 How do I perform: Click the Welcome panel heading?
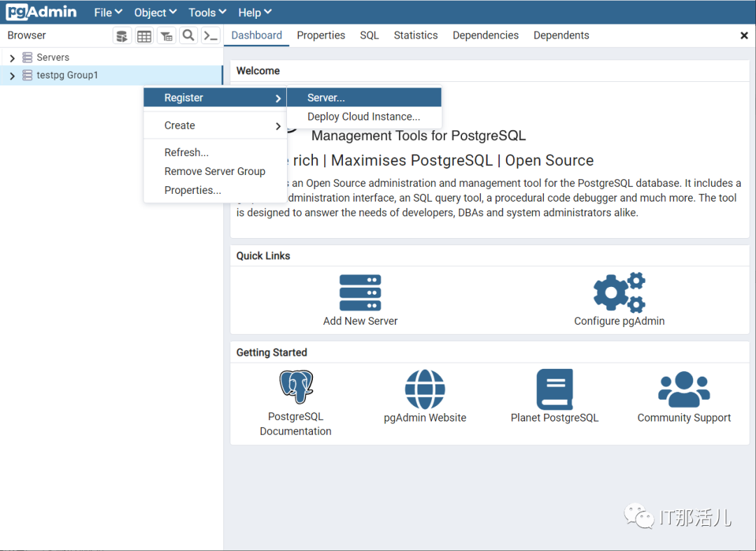(258, 71)
